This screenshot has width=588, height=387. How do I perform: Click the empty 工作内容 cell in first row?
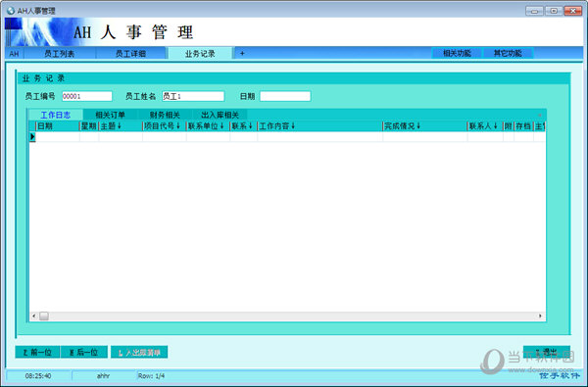[x=319, y=137]
